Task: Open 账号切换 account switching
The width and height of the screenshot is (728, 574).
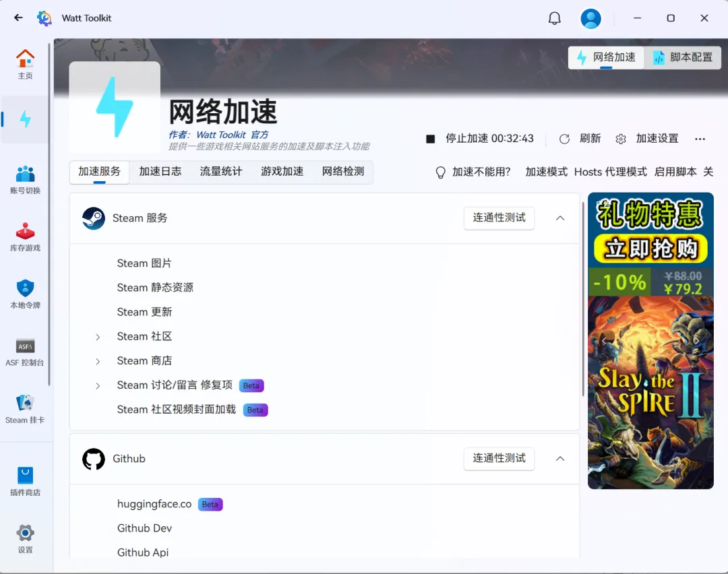Action: [x=25, y=180]
